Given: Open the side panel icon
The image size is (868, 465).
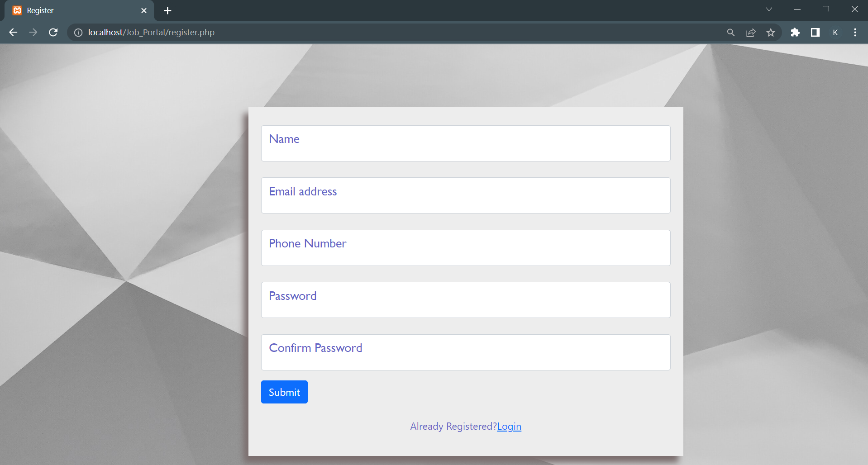Looking at the screenshot, I should (x=815, y=32).
